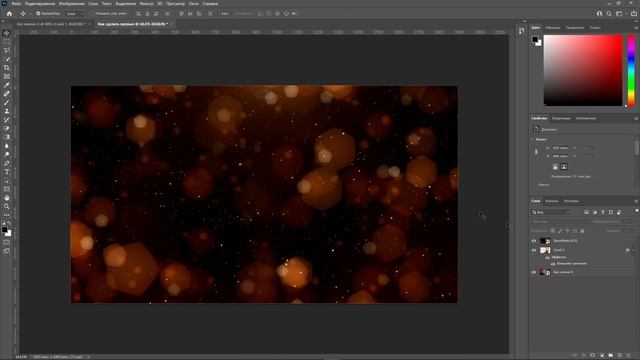Select the Eraser tool
Screen dimensions: 640x360
(7, 129)
